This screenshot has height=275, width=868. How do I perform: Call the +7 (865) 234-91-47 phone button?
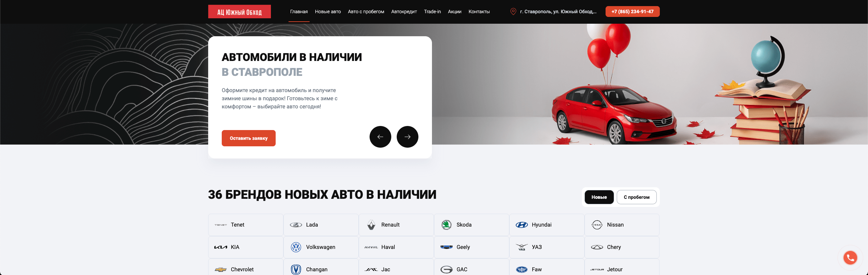[x=632, y=12]
